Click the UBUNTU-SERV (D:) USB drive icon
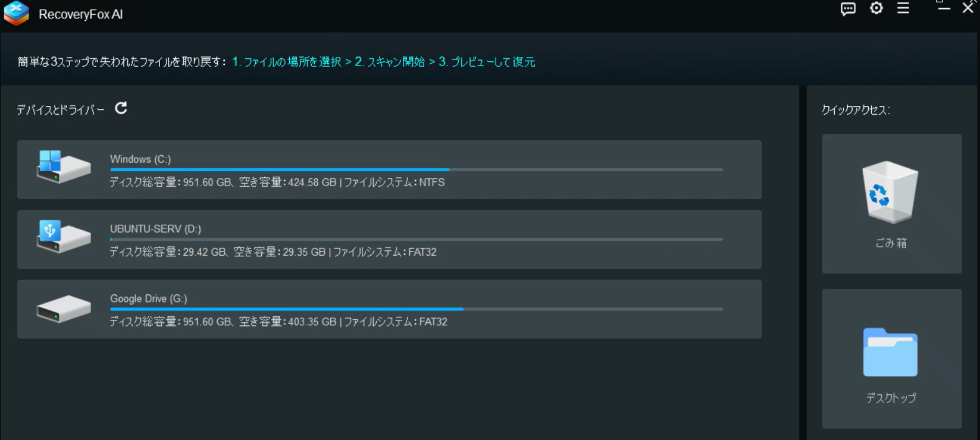This screenshot has height=440, width=980. 63,237
